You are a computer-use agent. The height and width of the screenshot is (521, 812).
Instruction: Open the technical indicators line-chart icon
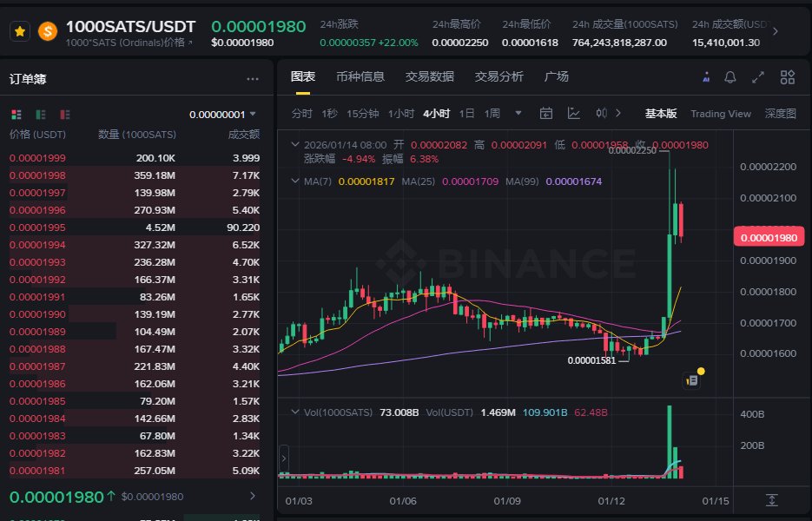pyautogui.click(x=574, y=113)
